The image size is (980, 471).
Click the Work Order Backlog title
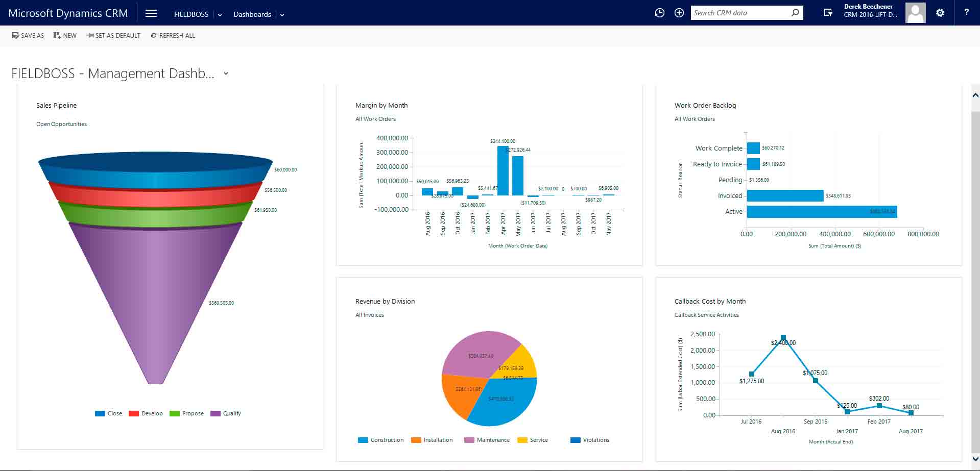point(705,106)
